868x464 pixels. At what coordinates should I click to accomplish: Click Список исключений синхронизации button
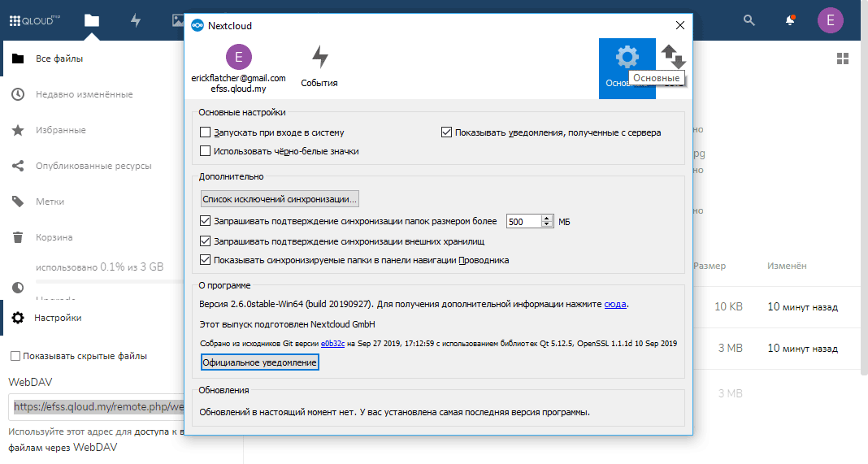[x=280, y=199]
